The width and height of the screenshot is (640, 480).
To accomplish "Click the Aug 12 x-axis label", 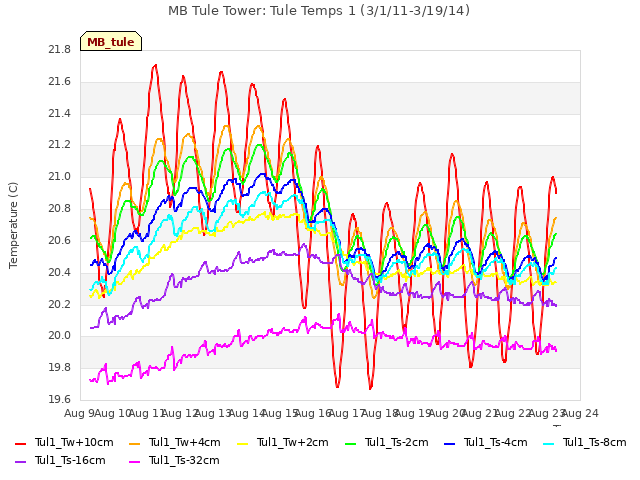I will click(180, 413).
